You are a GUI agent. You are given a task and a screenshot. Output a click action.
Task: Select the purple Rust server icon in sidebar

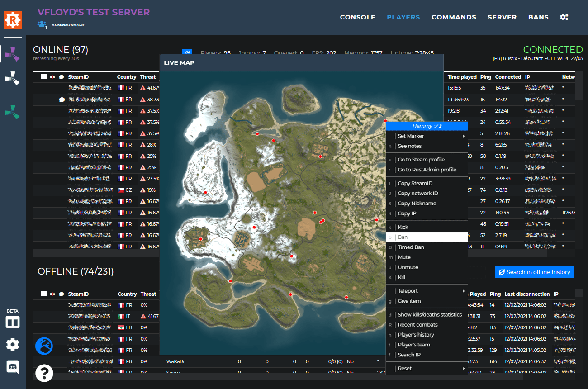pos(12,54)
